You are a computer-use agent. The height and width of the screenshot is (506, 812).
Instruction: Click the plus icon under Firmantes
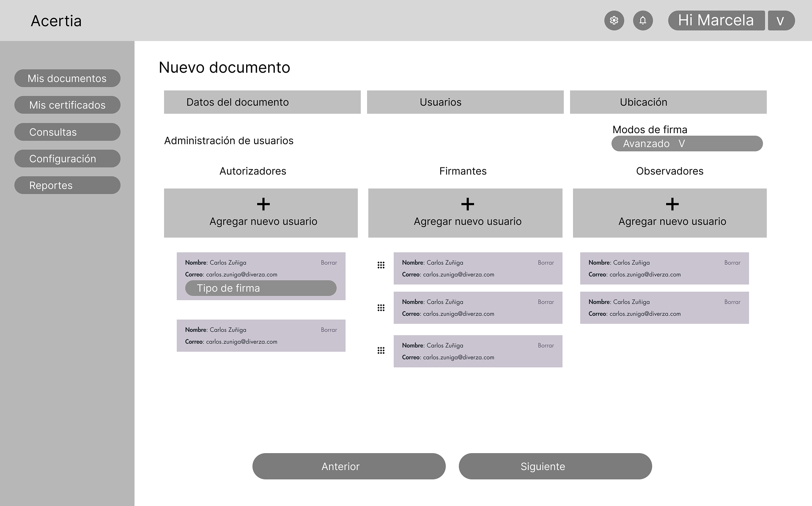pyautogui.click(x=467, y=204)
